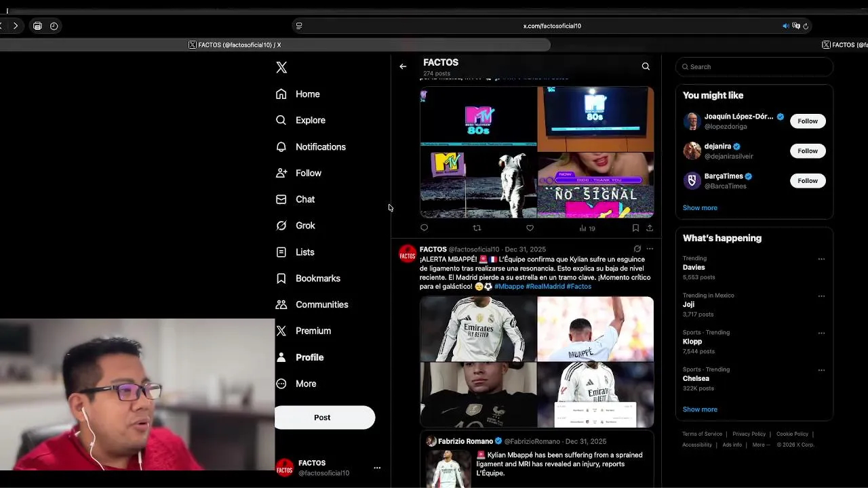Open Explore from the sidebar
This screenshot has height=488, width=868.
click(300, 120)
